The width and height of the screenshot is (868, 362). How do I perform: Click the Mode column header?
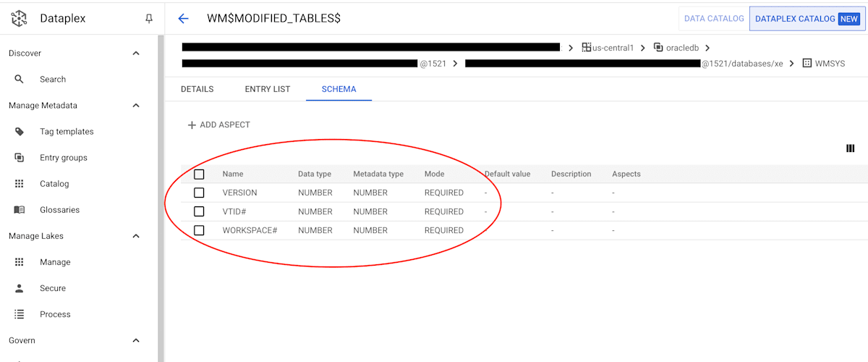click(434, 174)
